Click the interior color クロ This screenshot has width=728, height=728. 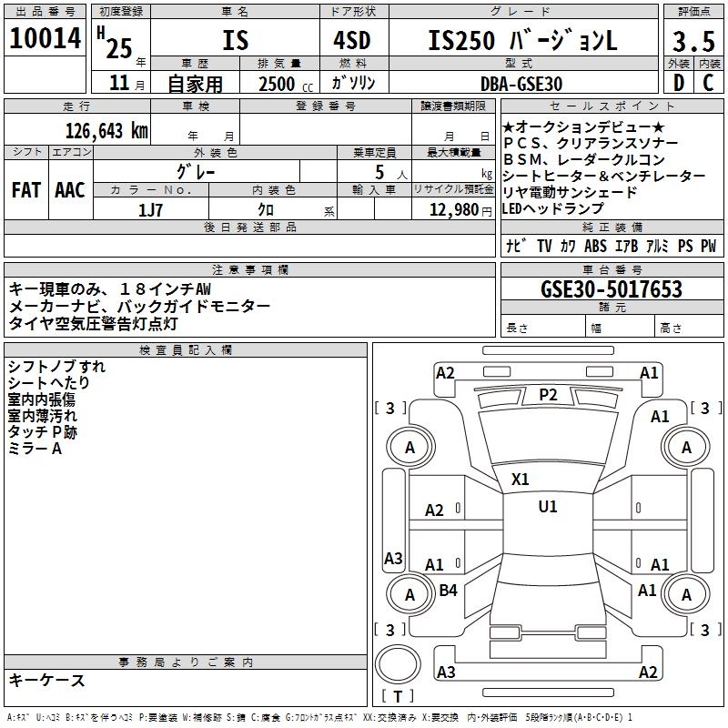266,210
